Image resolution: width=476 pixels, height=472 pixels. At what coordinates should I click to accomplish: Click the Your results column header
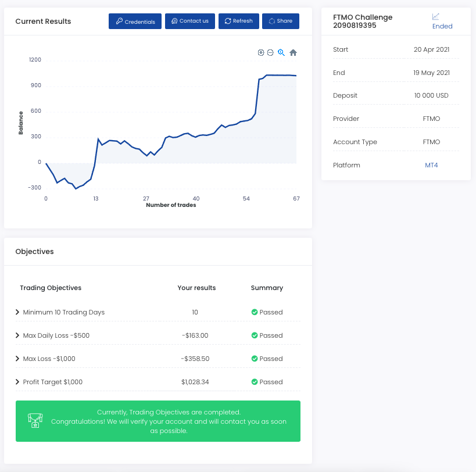tap(196, 288)
